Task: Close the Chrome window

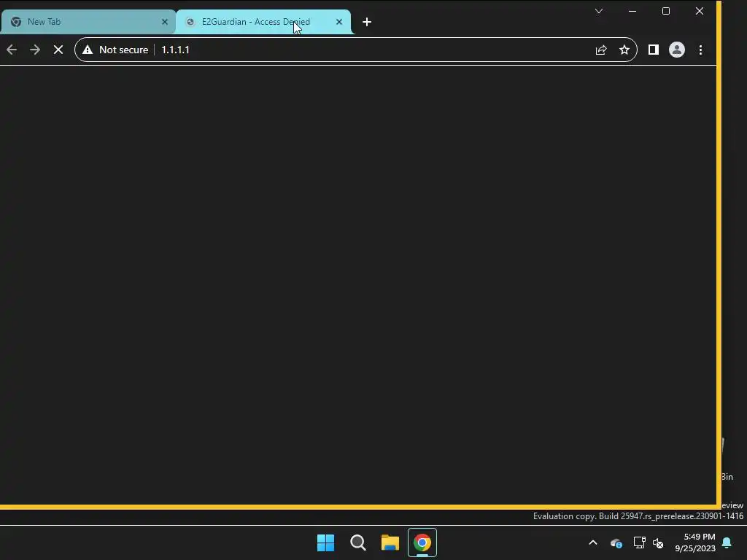Action: tap(700, 11)
